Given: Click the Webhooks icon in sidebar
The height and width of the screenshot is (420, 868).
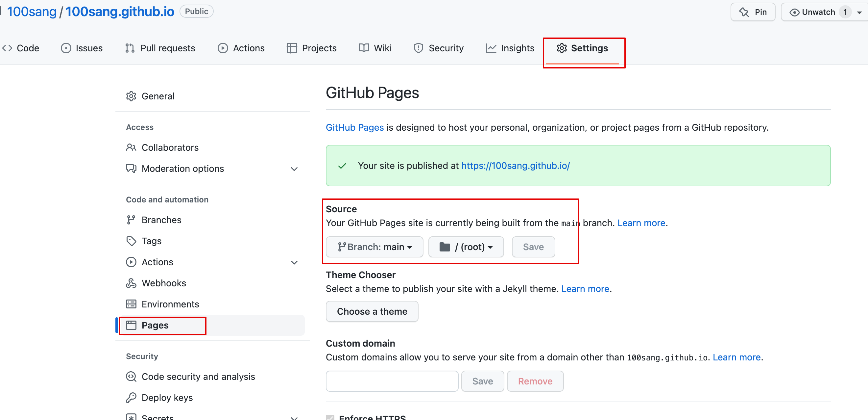Looking at the screenshot, I should (131, 283).
